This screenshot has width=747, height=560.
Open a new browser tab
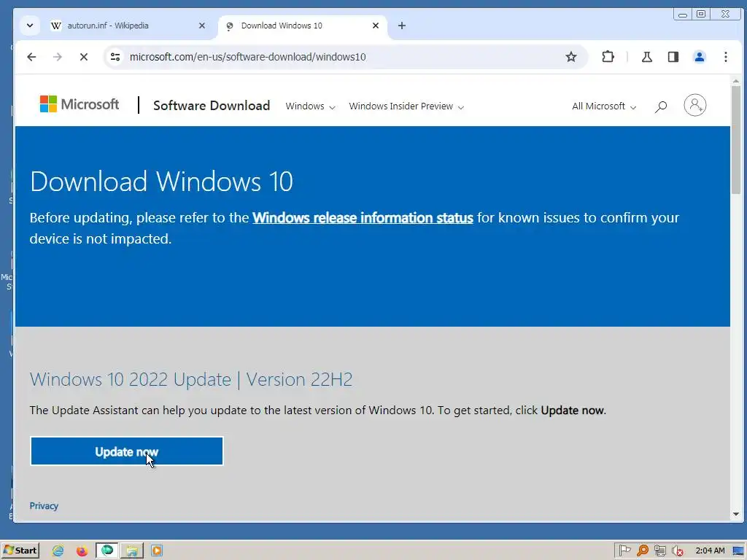coord(402,26)
